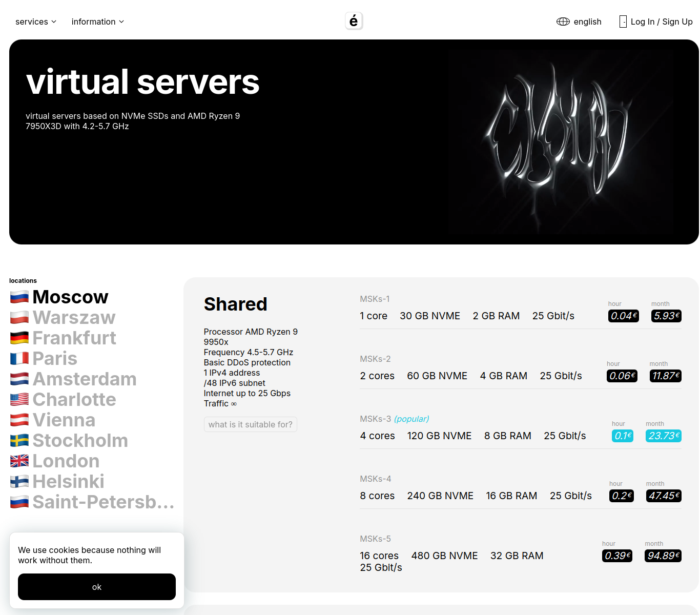The image size is (700, 615).
Task: Click the login door icon
Action: 623,22
